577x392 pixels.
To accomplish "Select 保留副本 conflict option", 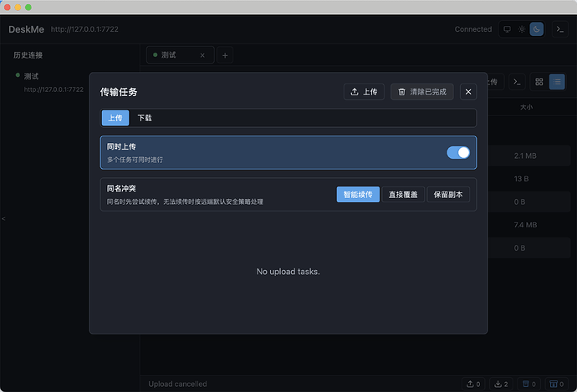I will tap(448, 195).
